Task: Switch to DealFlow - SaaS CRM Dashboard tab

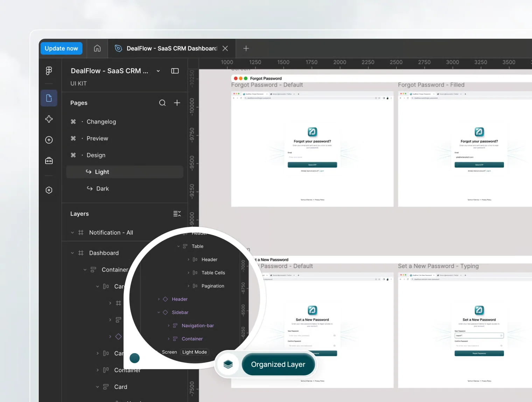Action: (x=171, y=48)
